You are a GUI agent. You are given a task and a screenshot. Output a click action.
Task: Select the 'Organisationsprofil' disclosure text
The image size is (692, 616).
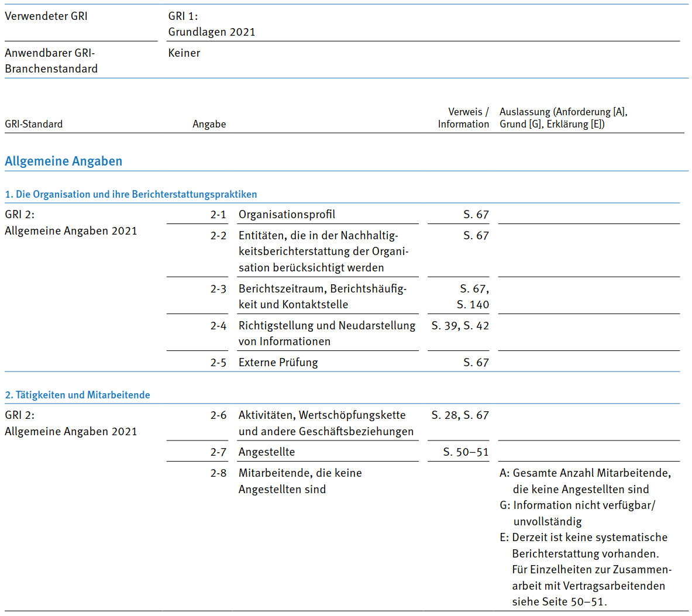pyautogui.click(x=287, y=215)
